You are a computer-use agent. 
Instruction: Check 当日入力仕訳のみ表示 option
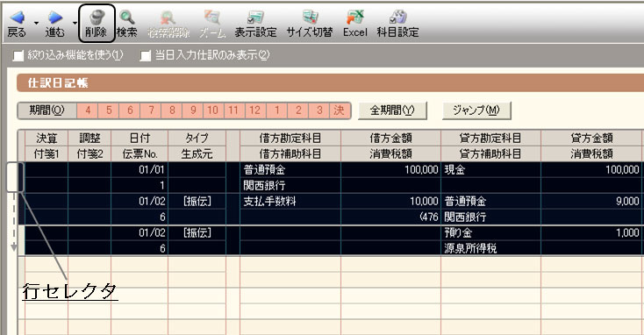coord(146,55)
